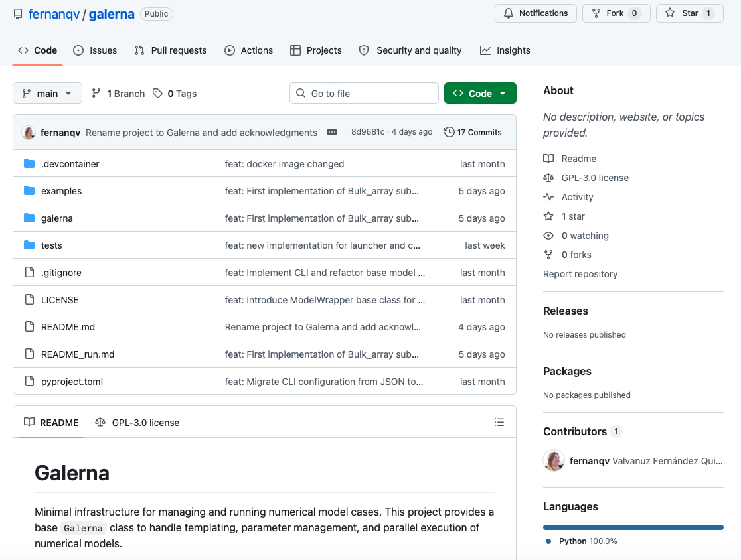Fork this repository
This screenshot has height=560, width=741.
(x=616, y=13)
